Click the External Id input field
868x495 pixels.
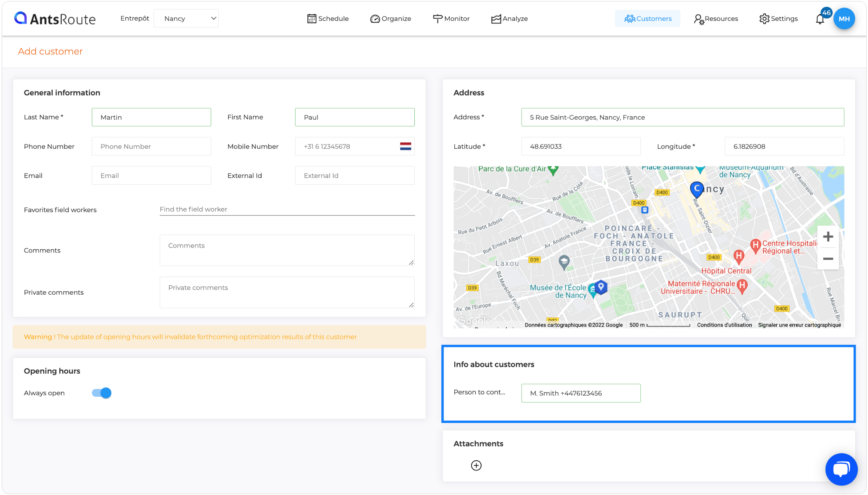(x=355, y=175)
